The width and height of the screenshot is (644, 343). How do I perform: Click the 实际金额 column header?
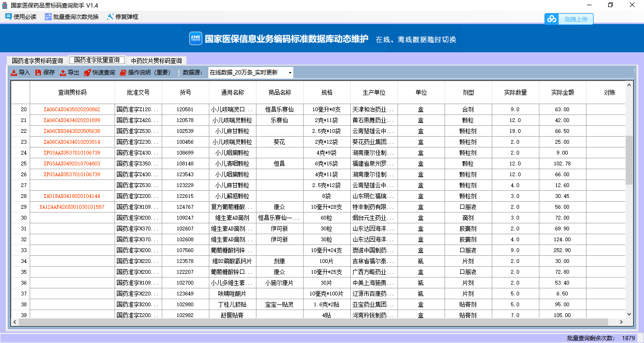point(562,93)
